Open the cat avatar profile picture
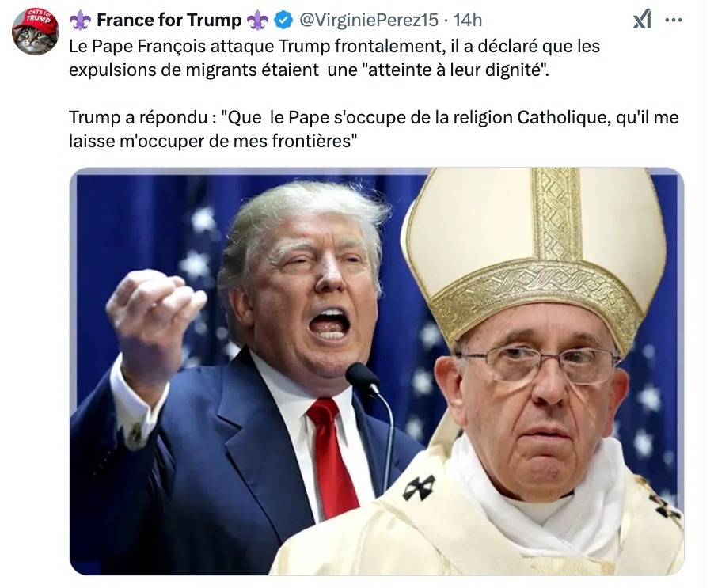 [x=36, y=32]
